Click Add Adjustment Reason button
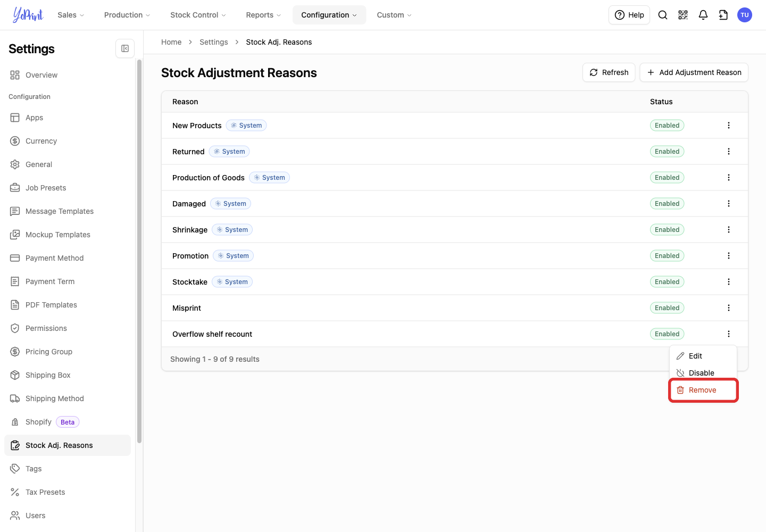766x532 pixels. click(694, 72)
